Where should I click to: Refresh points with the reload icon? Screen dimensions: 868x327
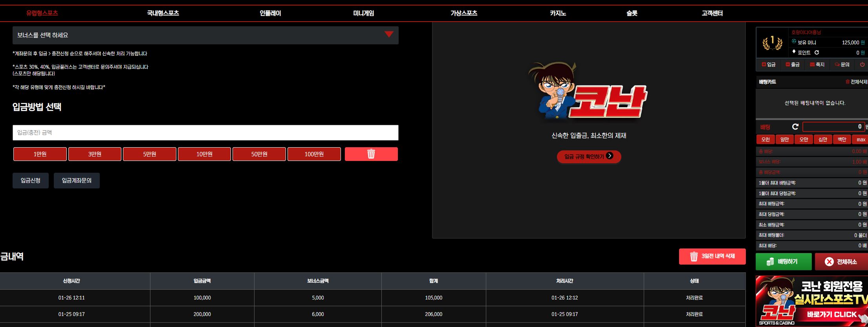817,53
